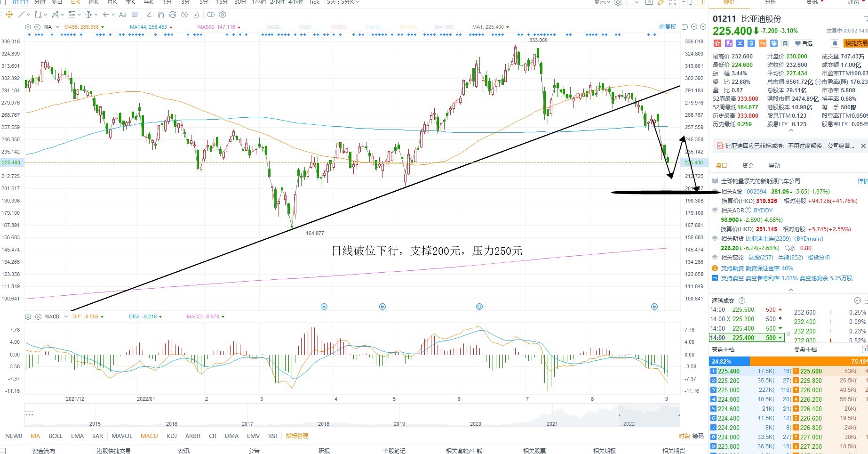
Task: Collapse the related info panel chevron
Action: pos(791,290)
